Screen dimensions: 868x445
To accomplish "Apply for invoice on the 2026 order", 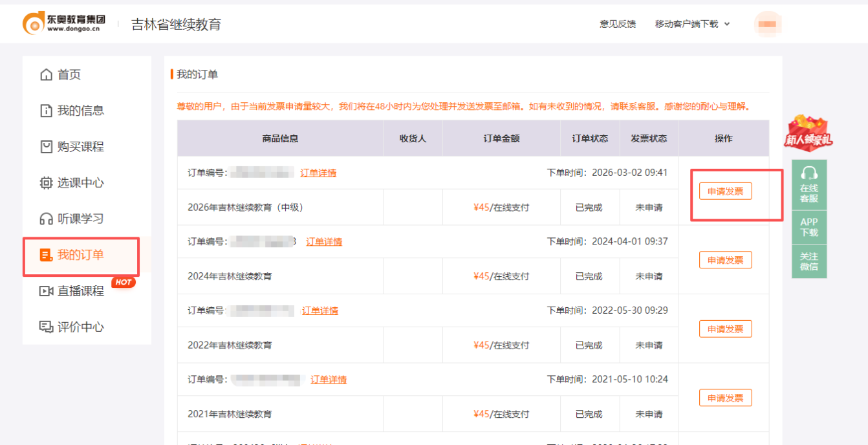I will 725,191.
